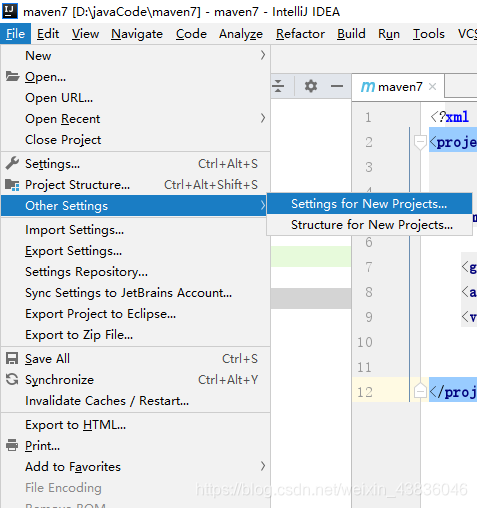Click the Collapse All icon in project toolbar
The width and height of the screenshot is (477, 508).
point(278,86)
